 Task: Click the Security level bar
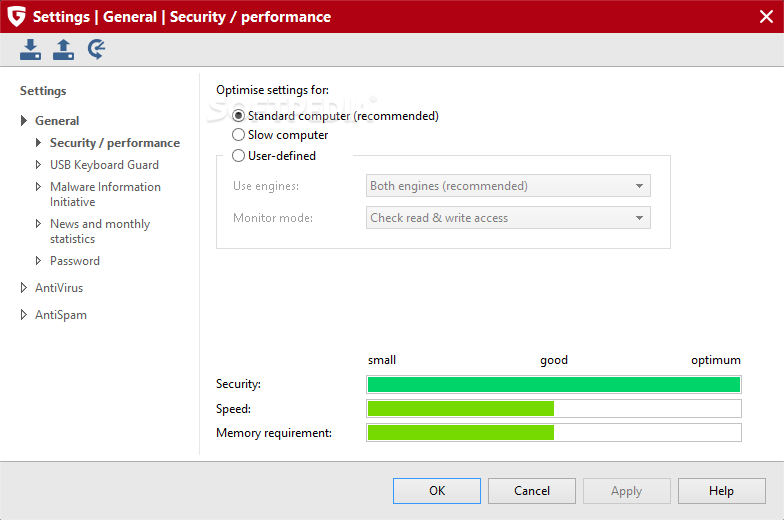tap(554, 384)
